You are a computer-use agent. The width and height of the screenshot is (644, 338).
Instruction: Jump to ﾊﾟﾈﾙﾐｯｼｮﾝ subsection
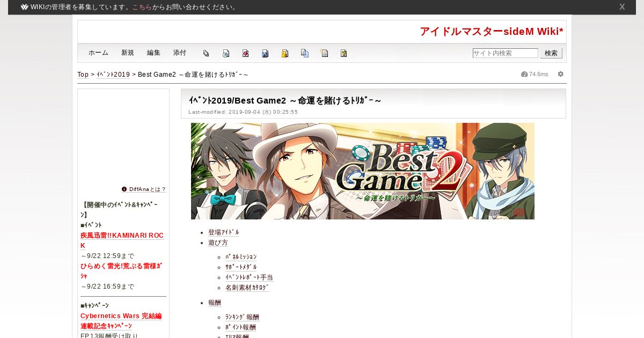click(241, 257)
